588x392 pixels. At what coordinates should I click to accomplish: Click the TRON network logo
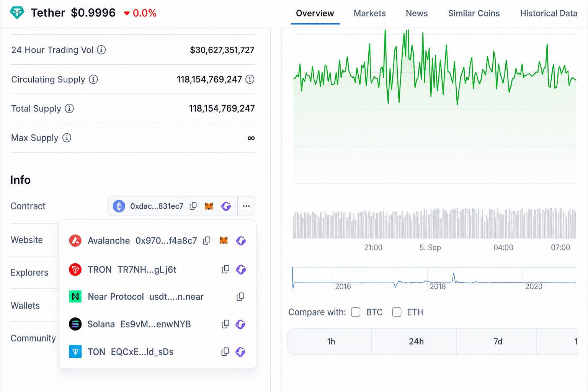[75, 269]
